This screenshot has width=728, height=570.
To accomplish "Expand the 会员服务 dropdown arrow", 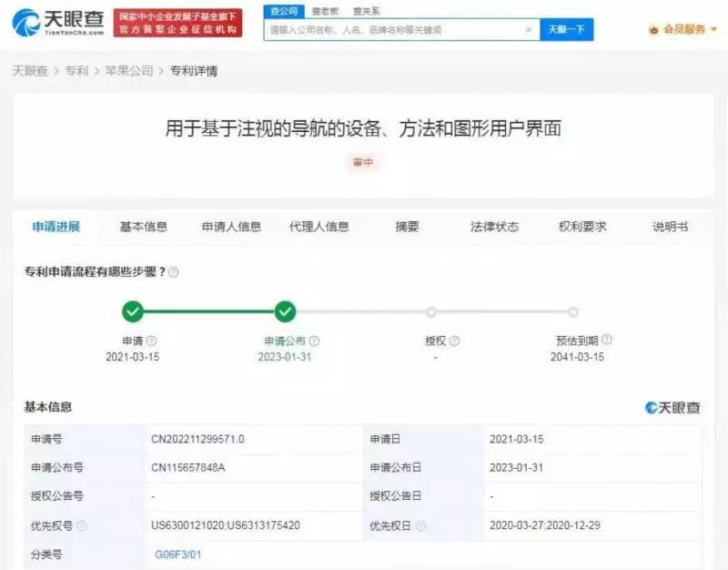I will [713, 29].
